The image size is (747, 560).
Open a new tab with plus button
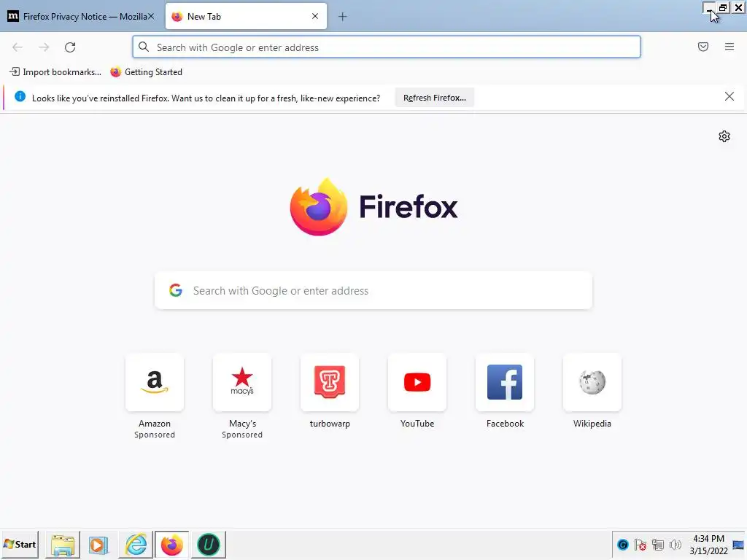point(343,17)
